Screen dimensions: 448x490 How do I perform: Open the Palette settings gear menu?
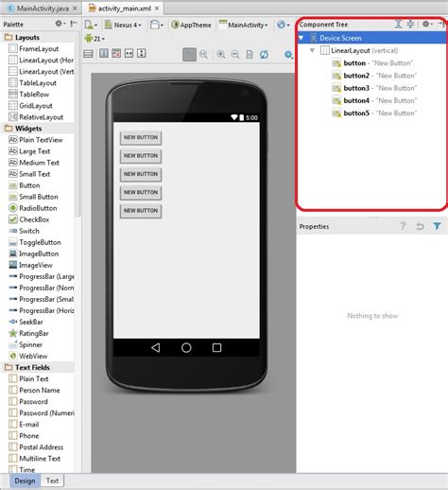pos(60,24)
